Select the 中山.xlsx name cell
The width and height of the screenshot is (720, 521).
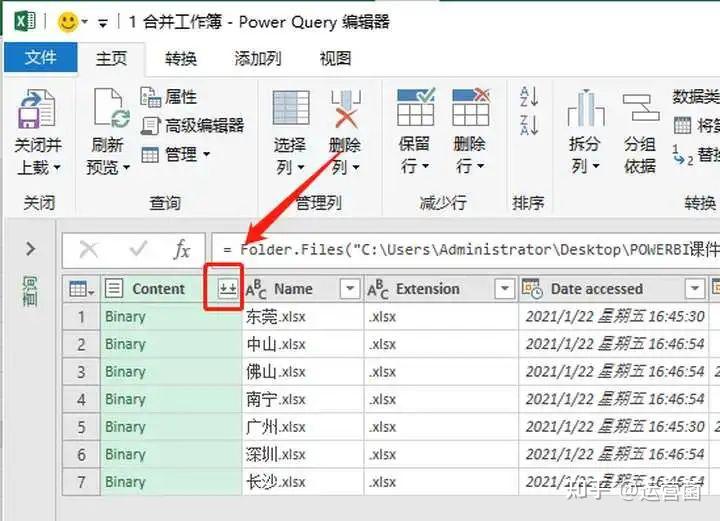[303, 344]
